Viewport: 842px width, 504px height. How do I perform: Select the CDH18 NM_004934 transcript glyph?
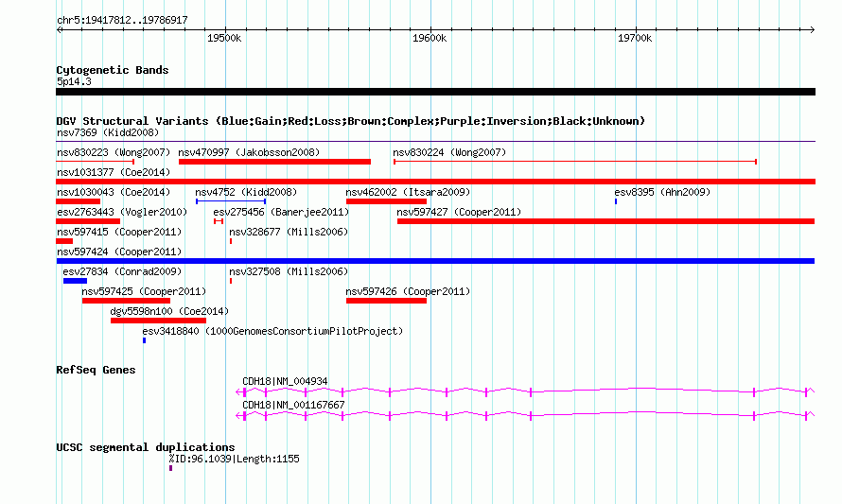point(525,391)
